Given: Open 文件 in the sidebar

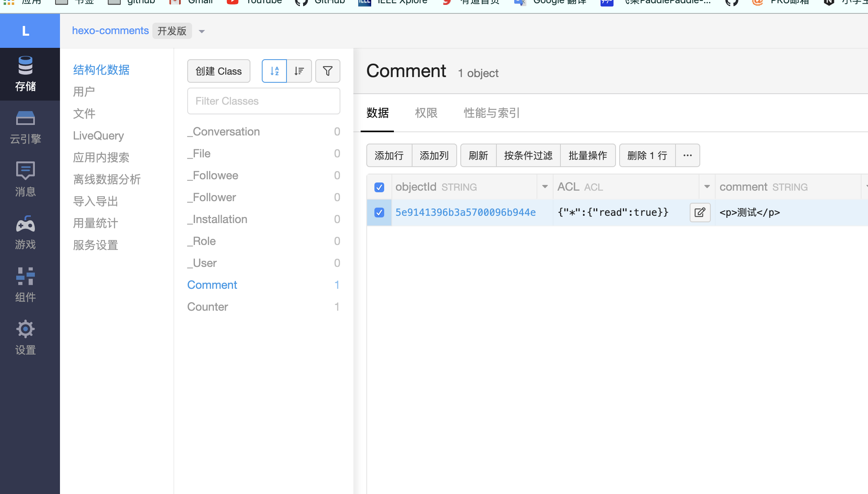Looking at the screenshot, I should [84, 114].
